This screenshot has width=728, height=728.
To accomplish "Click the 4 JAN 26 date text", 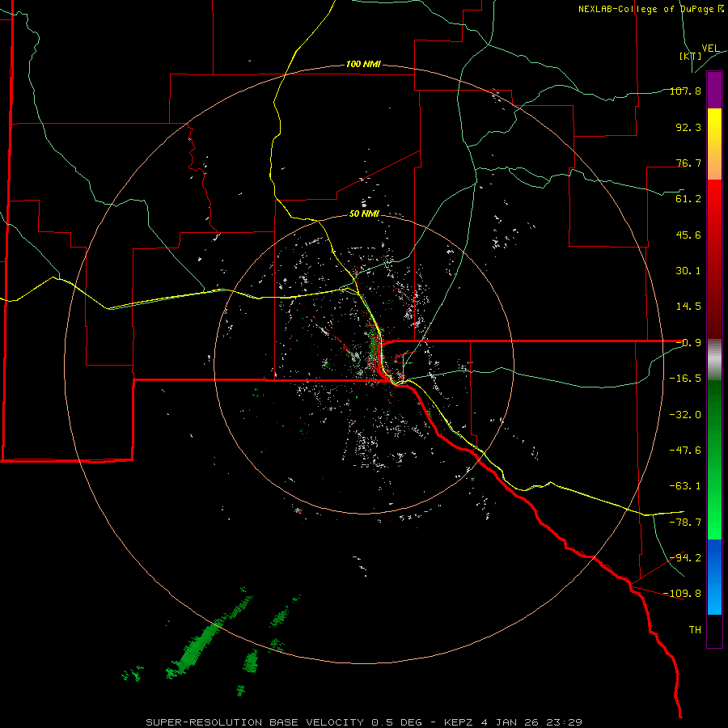I will tap(510, 722).
